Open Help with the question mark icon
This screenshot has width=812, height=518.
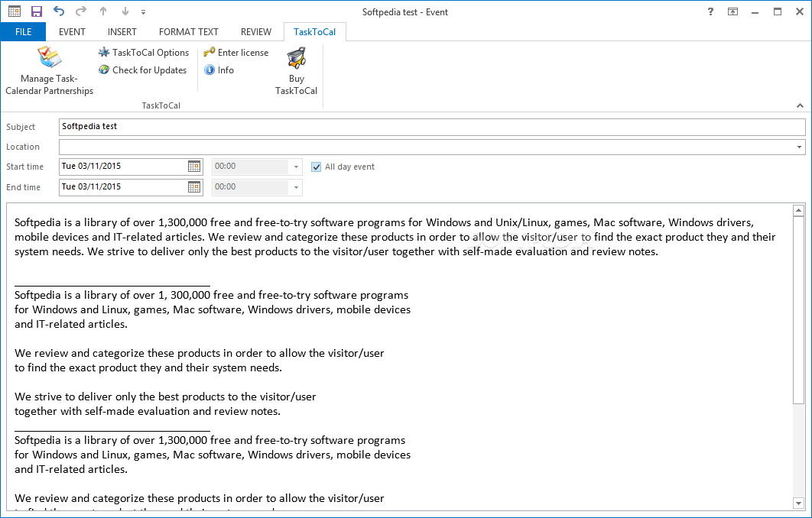click(710, 11)
